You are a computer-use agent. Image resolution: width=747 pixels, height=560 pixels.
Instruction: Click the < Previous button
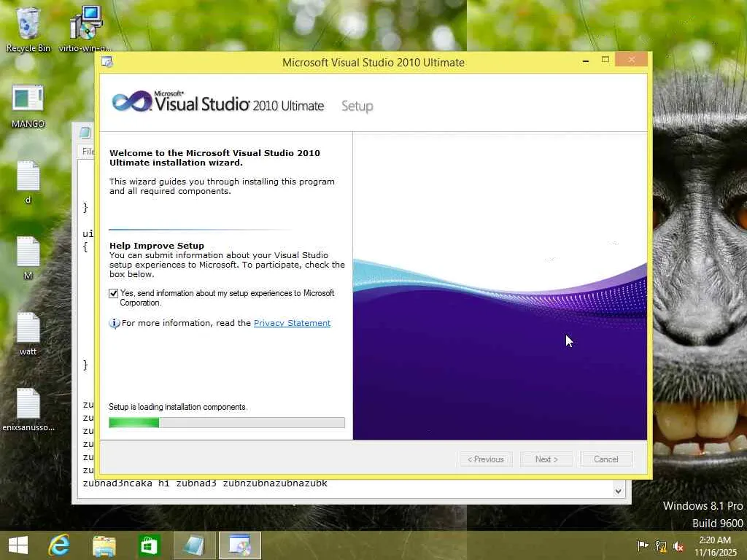point(486,459)
